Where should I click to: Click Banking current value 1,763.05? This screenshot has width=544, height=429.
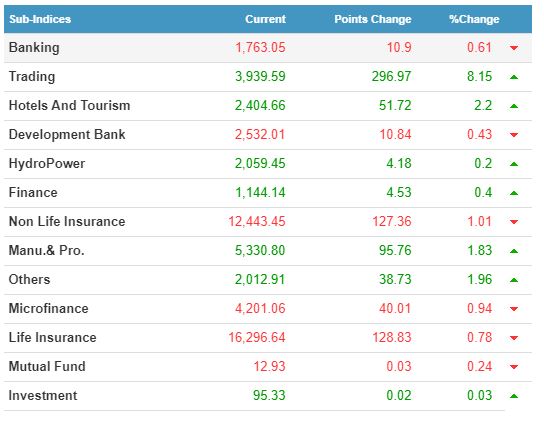[260, 48]
